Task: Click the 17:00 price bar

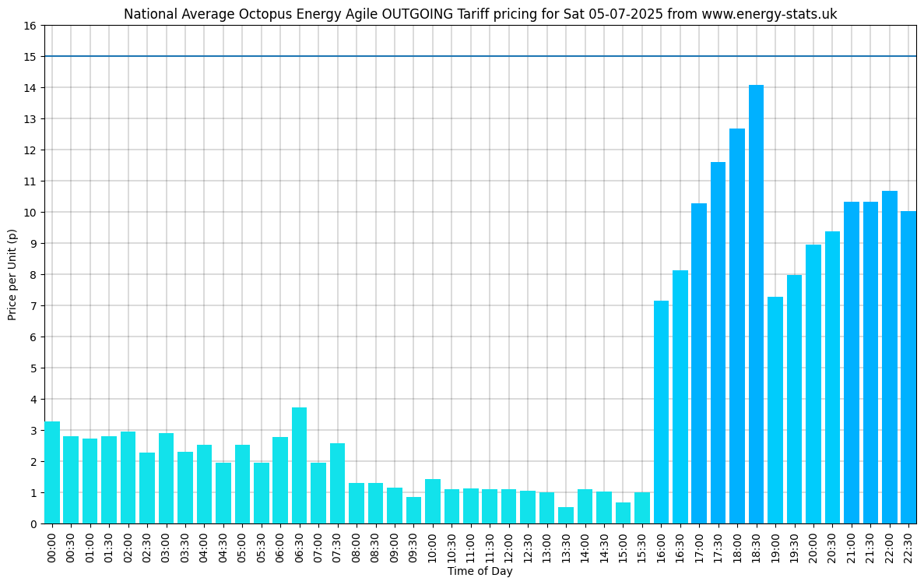Action: coord(699,363)
